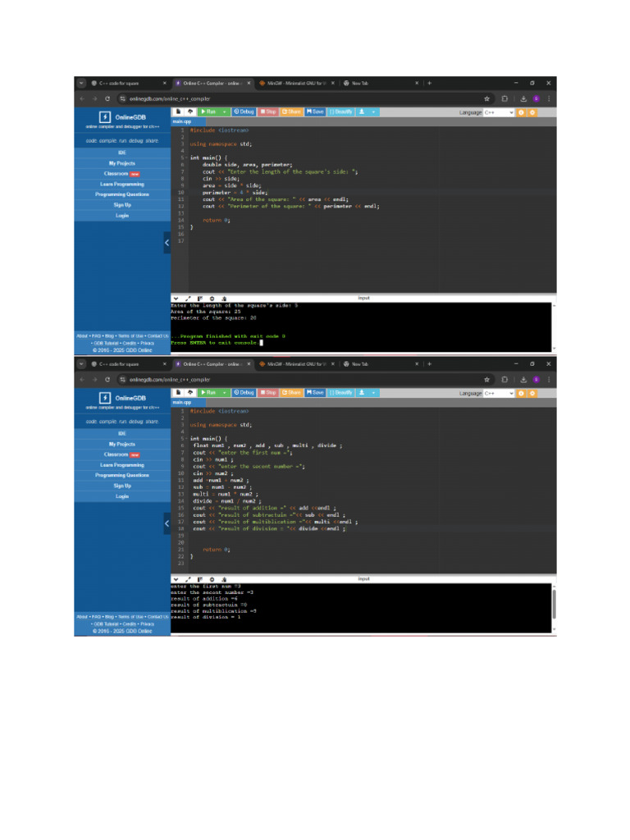Open the Language dropdown in the calculator window

[498, 393]
